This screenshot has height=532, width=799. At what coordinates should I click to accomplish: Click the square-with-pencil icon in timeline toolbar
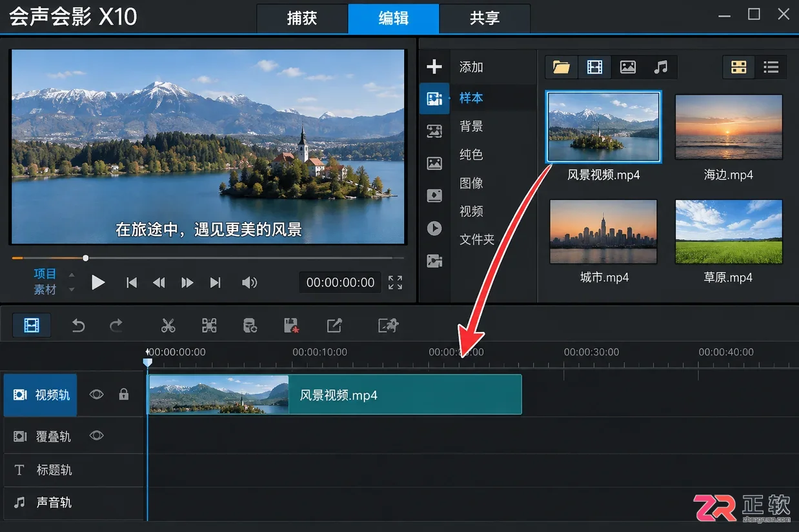[x=334, y=326]
